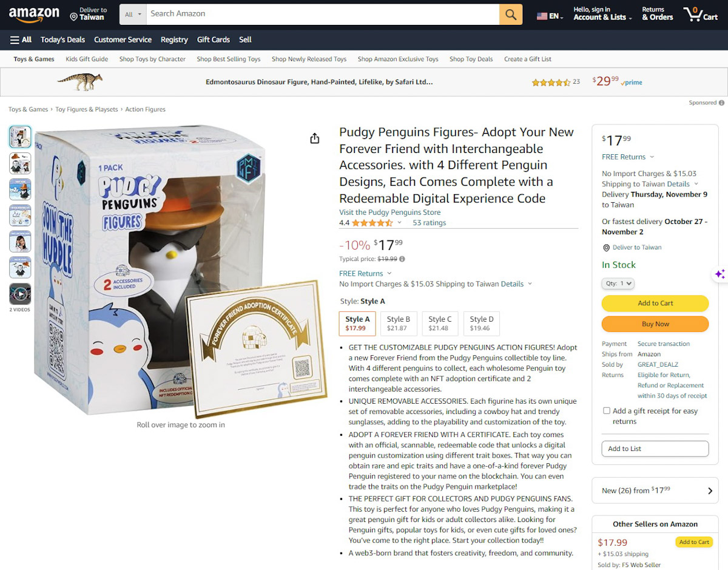The image size is (728, 570).
Task: Click the typical price info icon
Action: pos(402,259)
